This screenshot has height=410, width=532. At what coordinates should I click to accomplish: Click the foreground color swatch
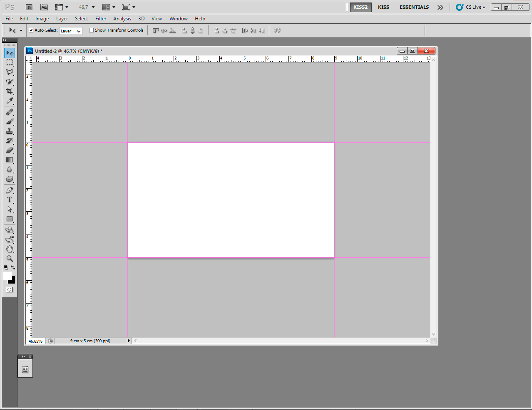click(x=7, y=276)
